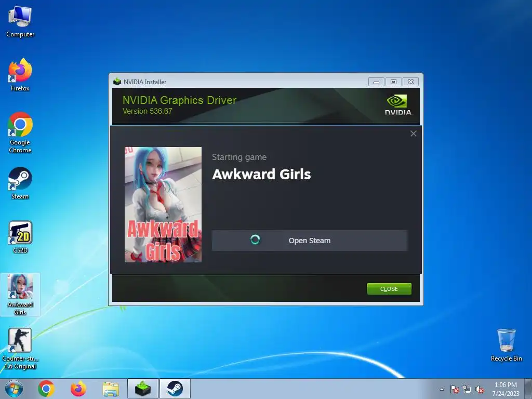Select the Firefox desktop shortcut
The width and height of the screenshot is (532, 399).
click(x=20, y=75)
